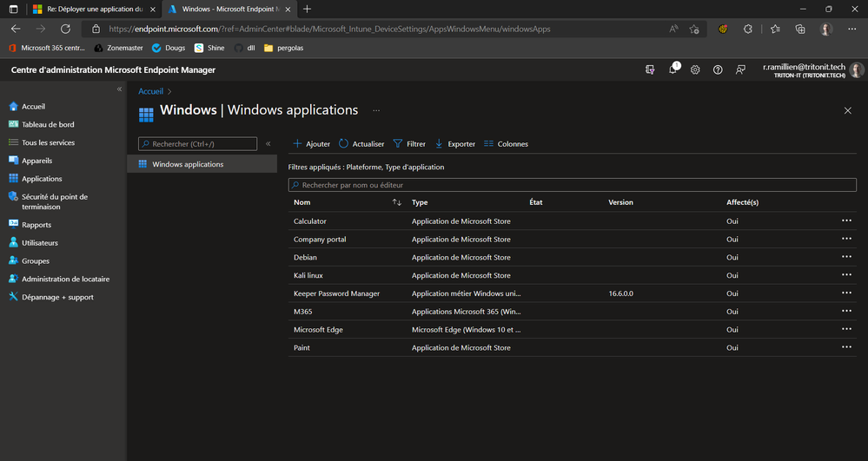Click Exporter download button
This screenshot has width=868, height=461.
(439, 144)
